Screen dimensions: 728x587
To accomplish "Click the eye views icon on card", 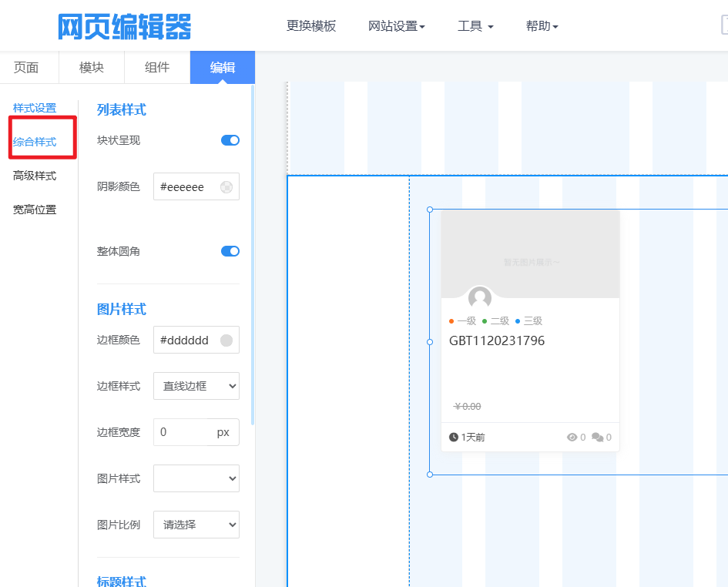I will coord(572,437).
